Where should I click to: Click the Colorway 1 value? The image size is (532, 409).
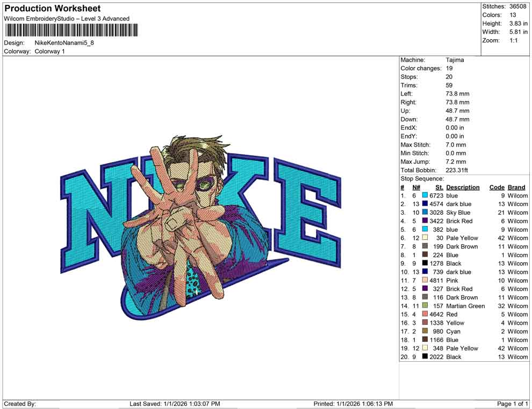pyautogui.click(x=49, y=52)
